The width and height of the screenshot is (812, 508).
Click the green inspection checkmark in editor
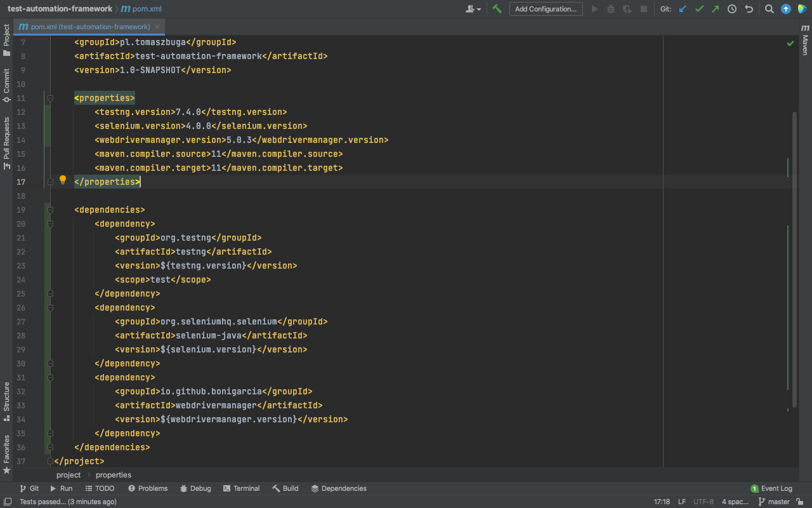click(x=790, y=43)
